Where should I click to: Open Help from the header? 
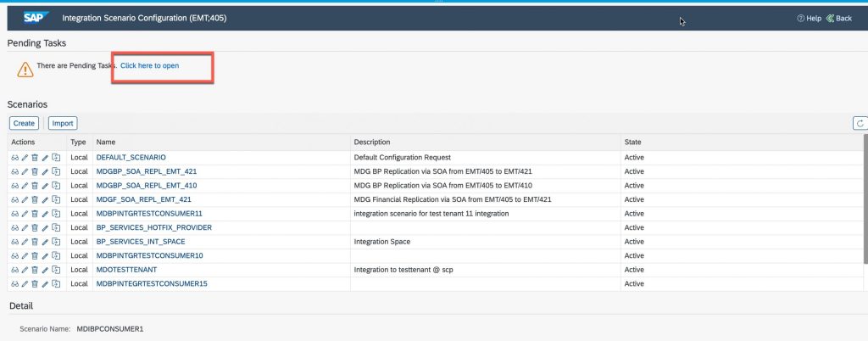(809, 19)
